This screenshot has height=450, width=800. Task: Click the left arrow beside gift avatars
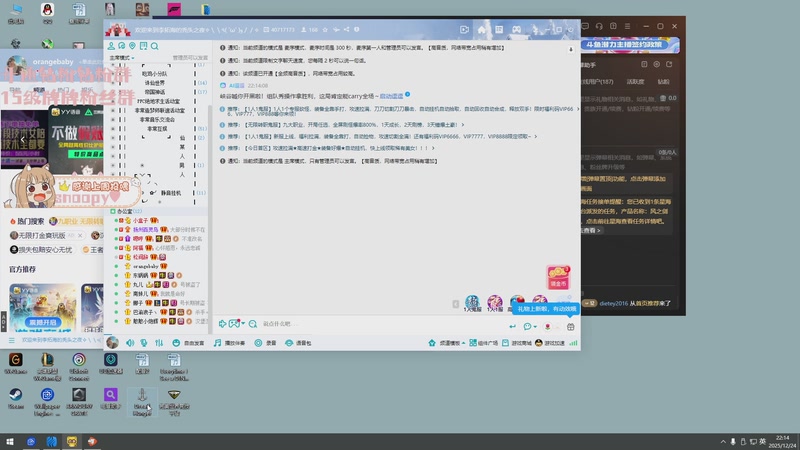click(456, 304)
